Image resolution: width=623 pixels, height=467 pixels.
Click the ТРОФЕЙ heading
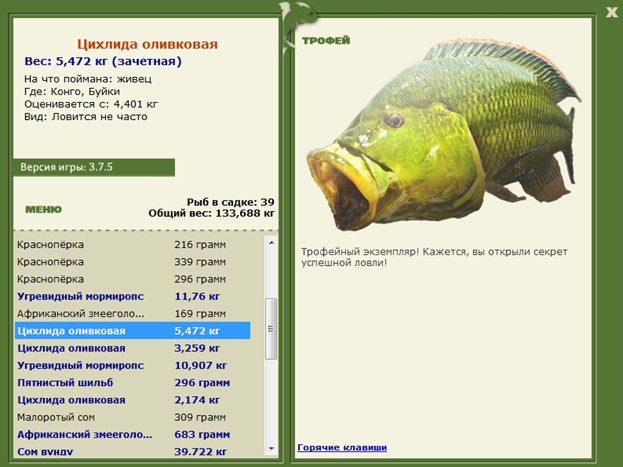326,41
